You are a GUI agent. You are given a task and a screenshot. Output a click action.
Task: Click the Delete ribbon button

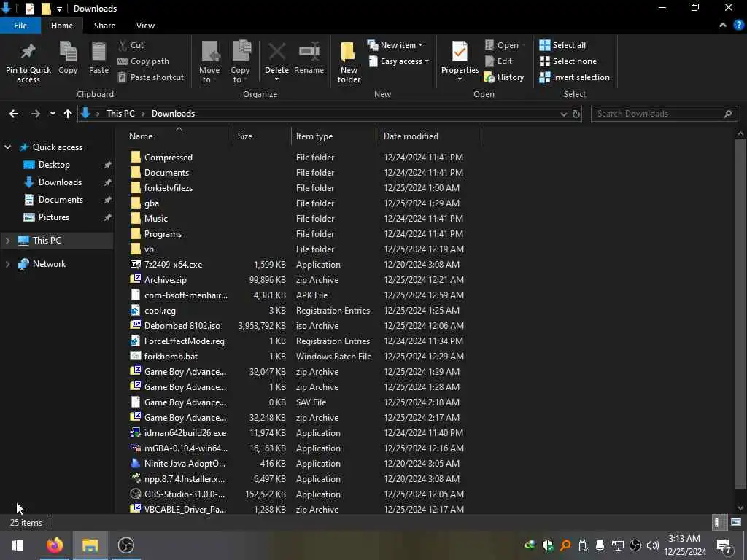click(x=276, y=61)
